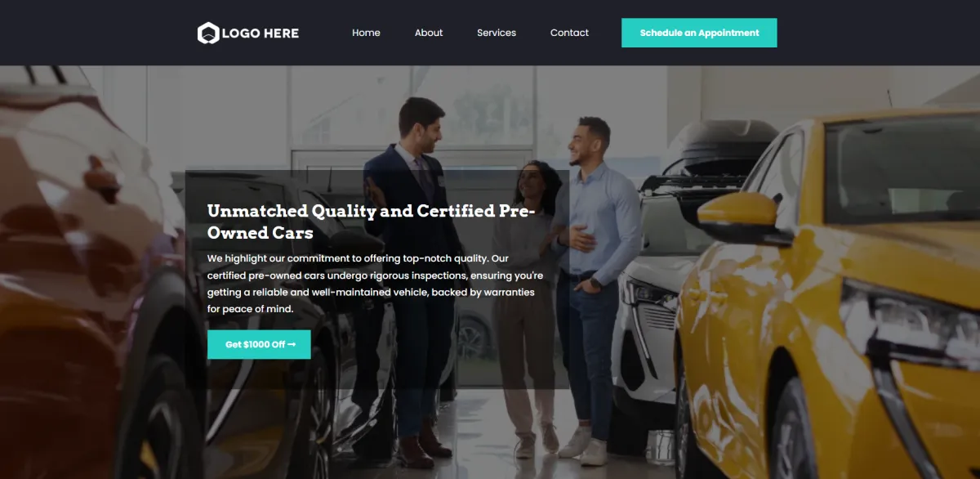Screen dimensions: 980x479
Task: Select the Unmatched Quality heading text
Action: click(371, 222)
